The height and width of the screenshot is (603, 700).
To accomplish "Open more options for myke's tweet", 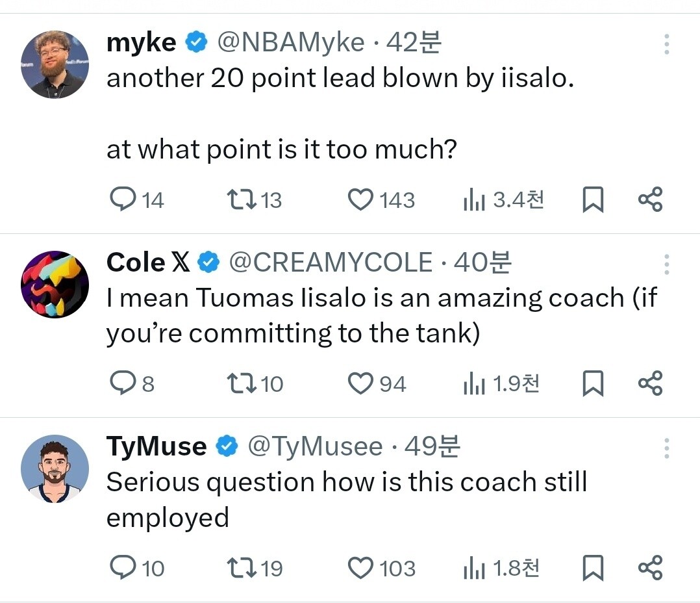I will tap(666, 44).
